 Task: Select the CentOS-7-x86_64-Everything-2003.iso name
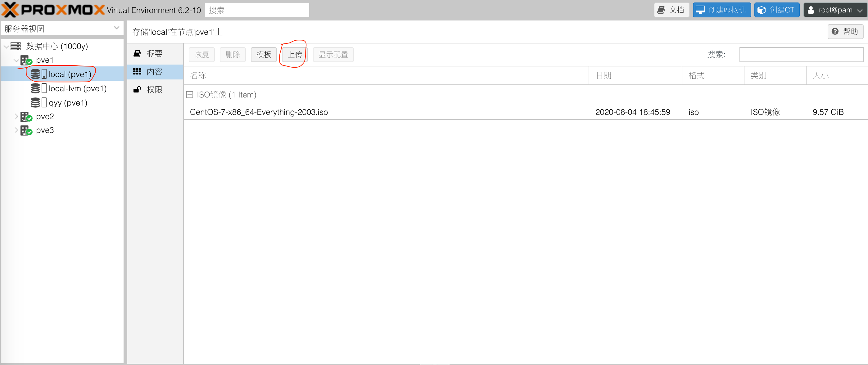click(259, 112)
